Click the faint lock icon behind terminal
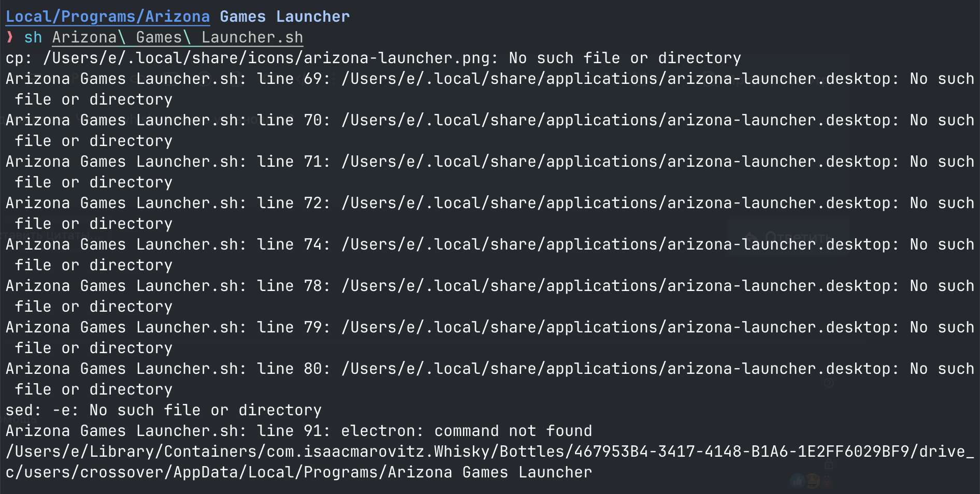 pos(829,464)
